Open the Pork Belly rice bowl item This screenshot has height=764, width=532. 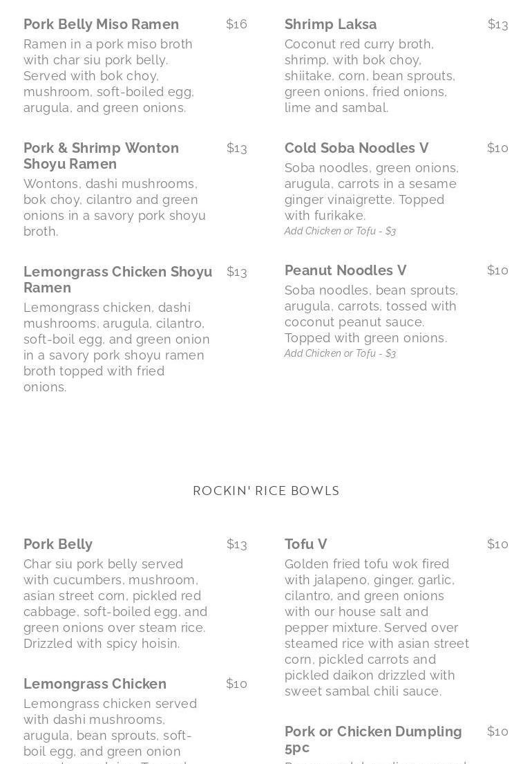[58, 545]
